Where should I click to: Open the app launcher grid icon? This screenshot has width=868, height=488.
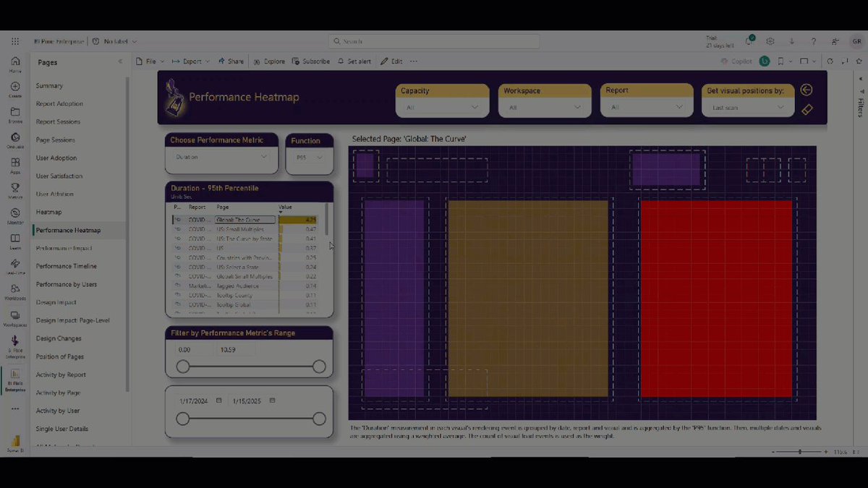coord(15,42)
